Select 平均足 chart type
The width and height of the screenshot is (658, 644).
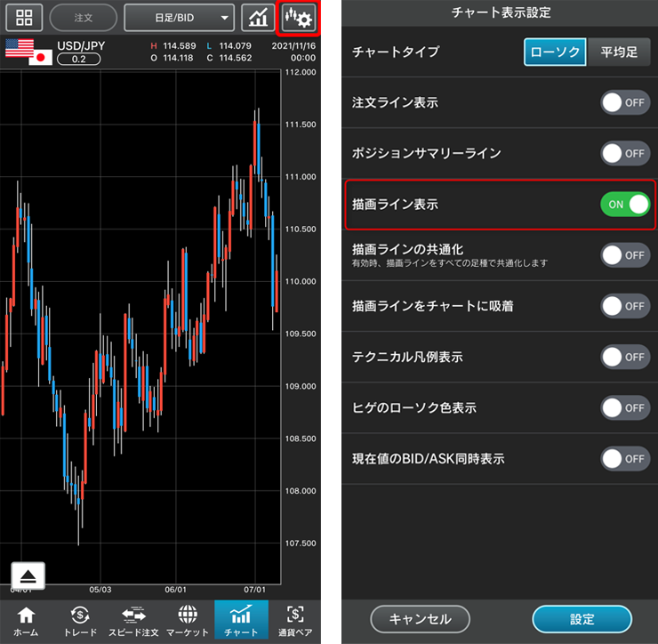click(x=619, y=52)
